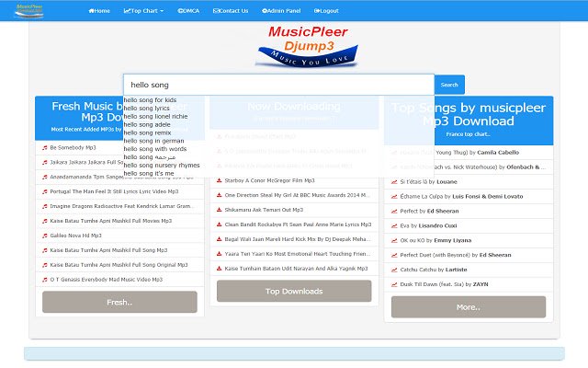The height and width of the screenshot is (368, 588).
Task: Open Dusk Till Dawn by ZAYN
Action: [x=444, y=284]
